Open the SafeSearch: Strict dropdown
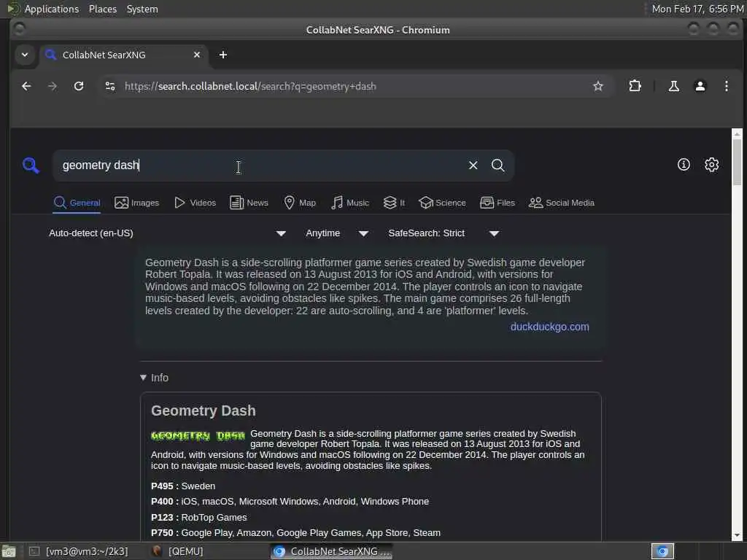The width and height of the screenshot is (747, 560). tap(444, 233)
